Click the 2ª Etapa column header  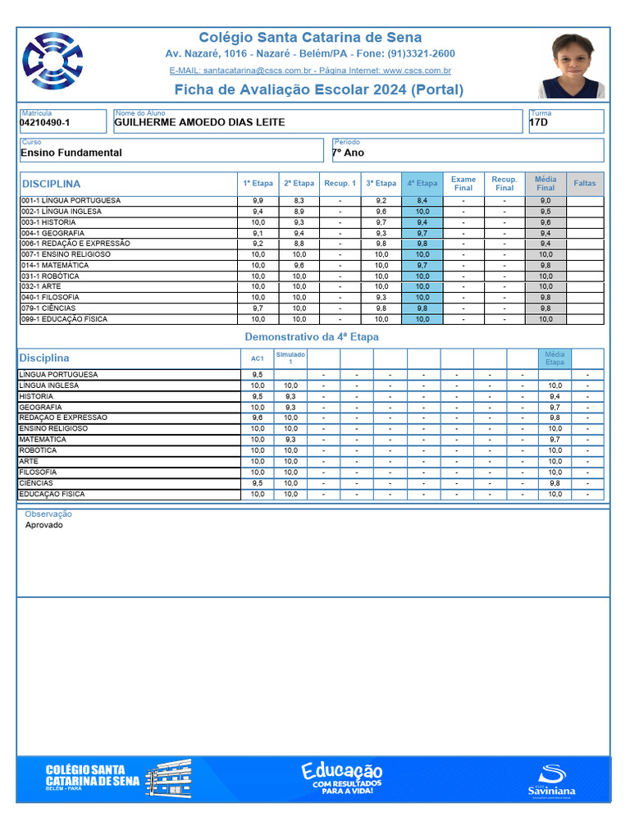(x=299, y=184)
